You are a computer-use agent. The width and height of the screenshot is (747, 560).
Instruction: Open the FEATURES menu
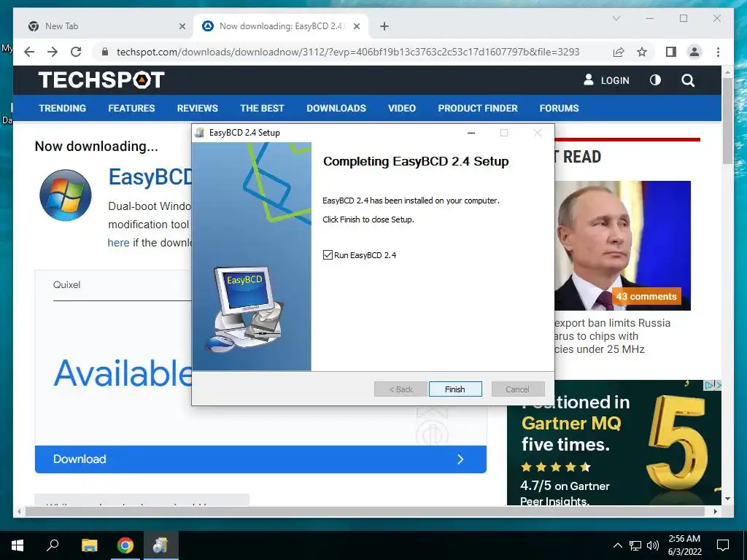click(x=131, y=108)
